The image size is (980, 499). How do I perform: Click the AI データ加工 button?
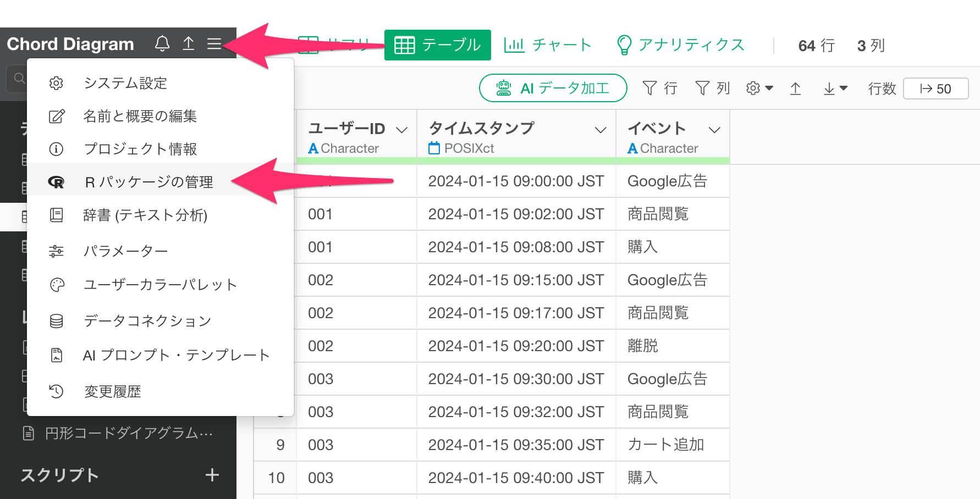click(553, 88)
